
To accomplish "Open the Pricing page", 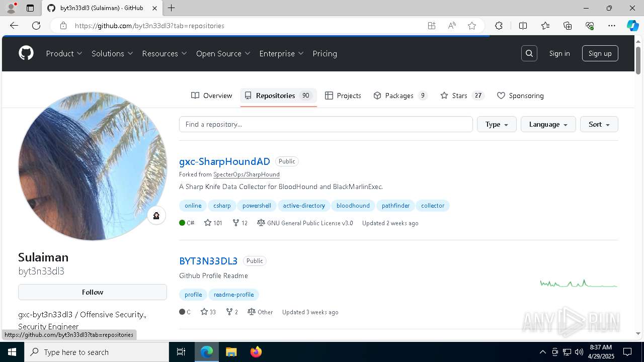I will (325, 53).
